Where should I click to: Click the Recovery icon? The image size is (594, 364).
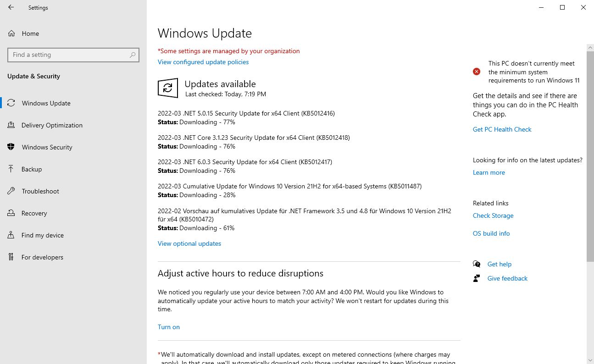pos(11,213)
